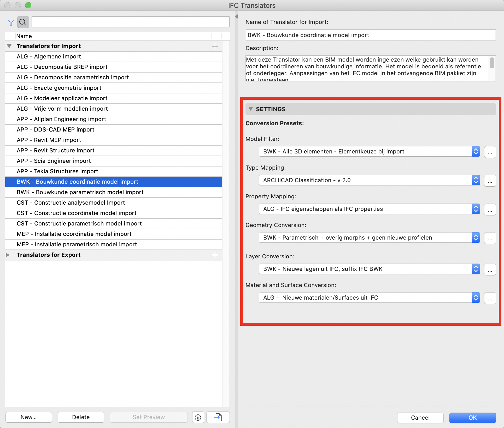Click the Cancel button
Image resolution: width=504 pixels, height=428 pixels.
pyautogui.click(x=420, y=418)
